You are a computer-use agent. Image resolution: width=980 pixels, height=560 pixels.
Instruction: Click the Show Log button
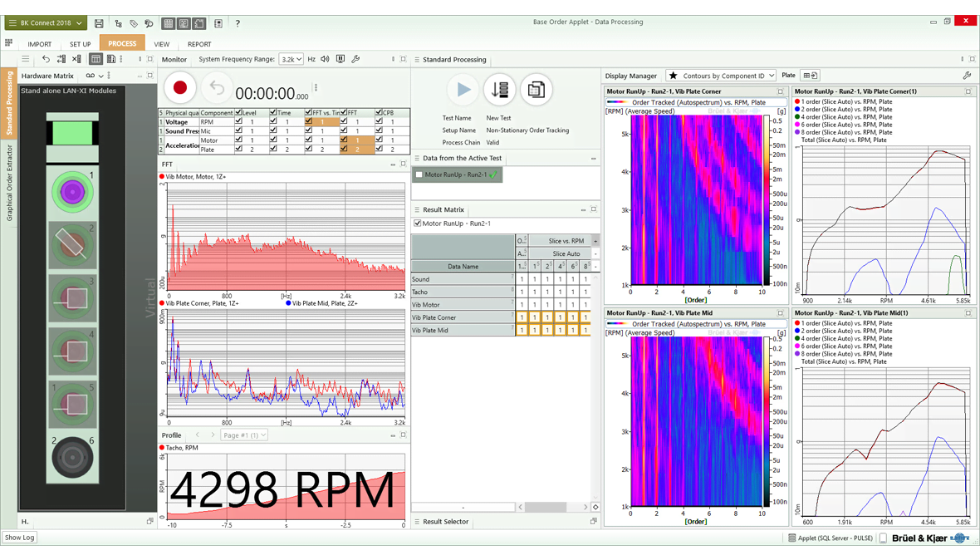tap(20, 538)
